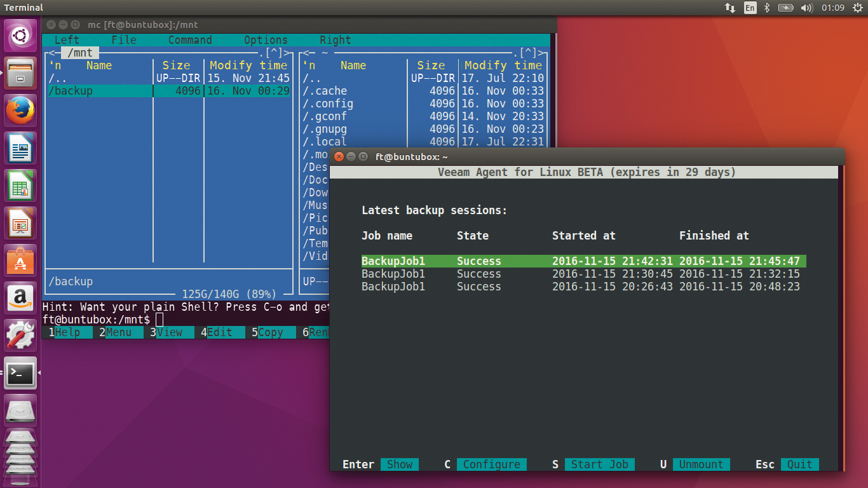Select the BackupJob1 session started 21:42:31
Image resolution: width=868 pixels, height=488 pixels.
pyautogui.click(x=583, y=261)
